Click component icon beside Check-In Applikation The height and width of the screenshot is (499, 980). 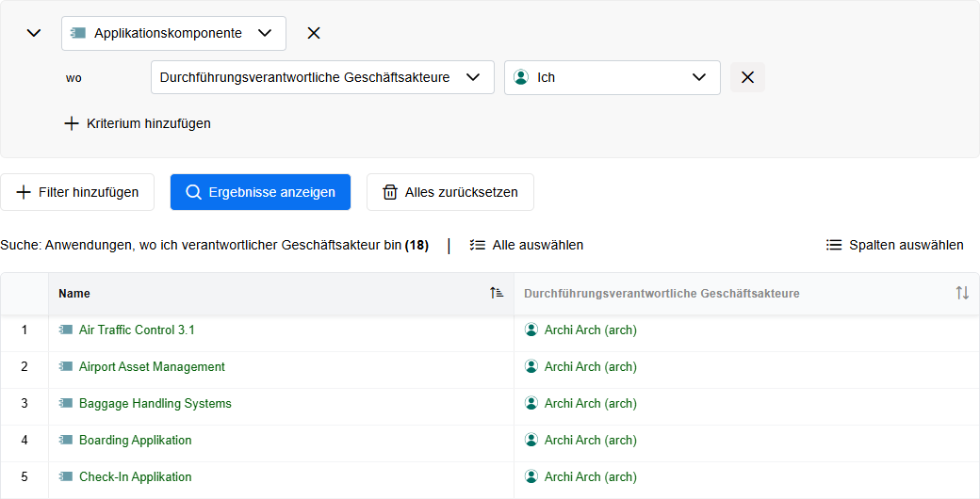66,477
